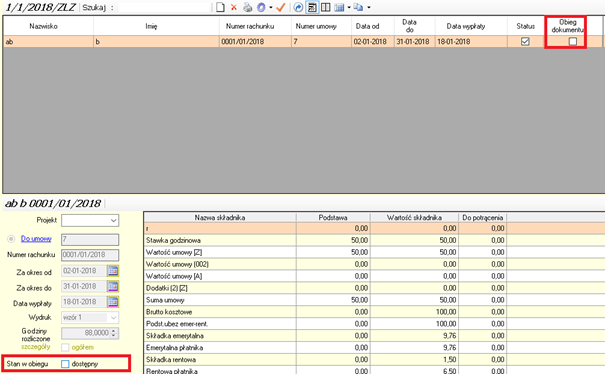Click the Za okres do date field
This screenshot has width=605, height=374.
(84, 286)
